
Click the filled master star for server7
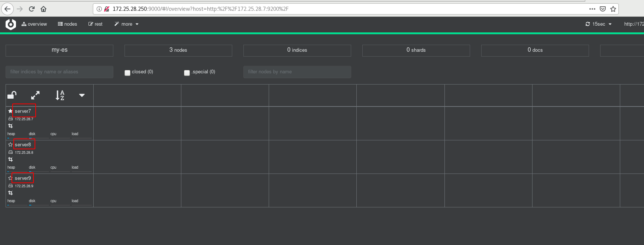[x=10, y=111]
